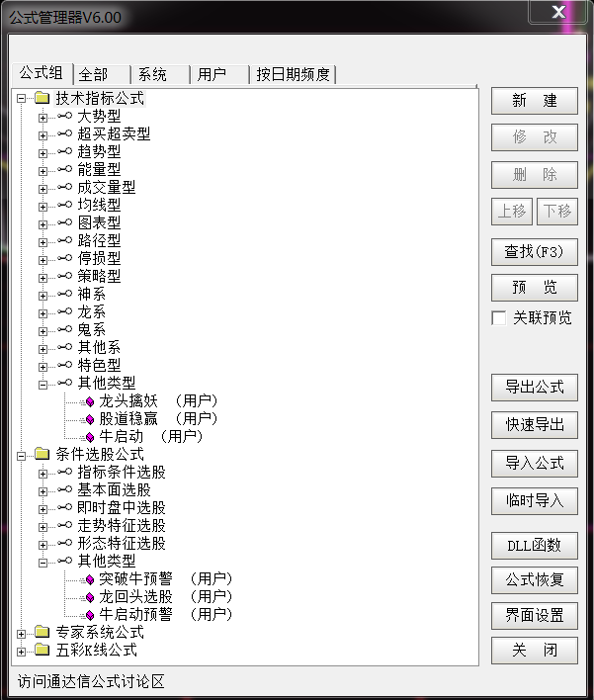
Task: Open the 查找(F3) search button
Action: click(x=534, y=251)
